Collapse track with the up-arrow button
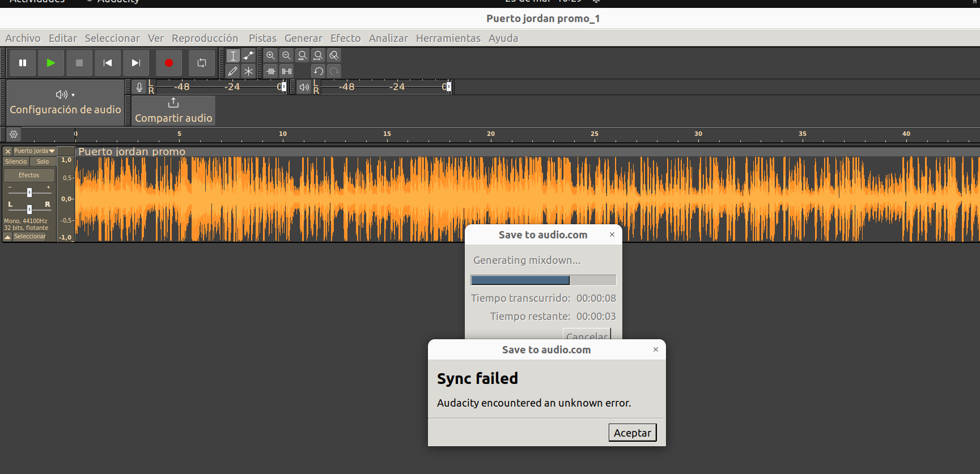 click(x=7, y=237)
